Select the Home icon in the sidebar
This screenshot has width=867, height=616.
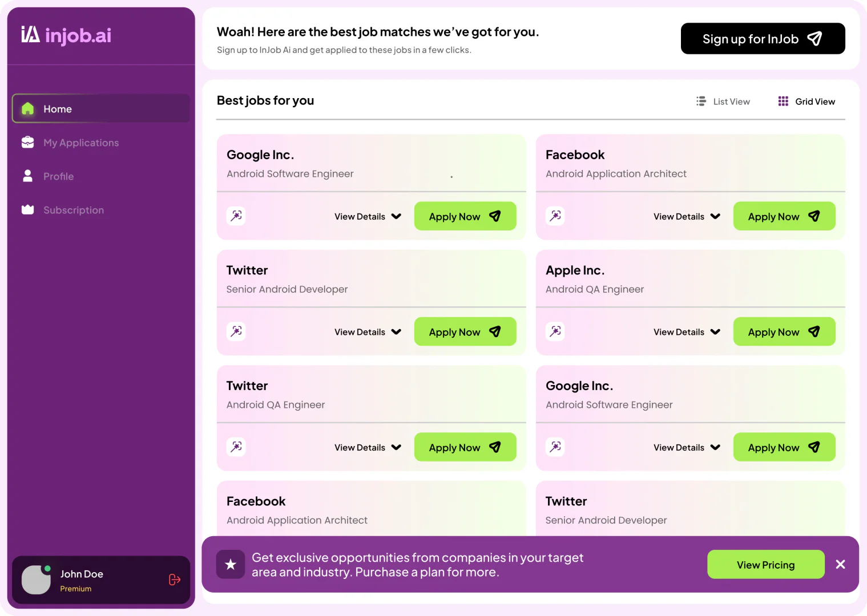click(x=27, y=108)
